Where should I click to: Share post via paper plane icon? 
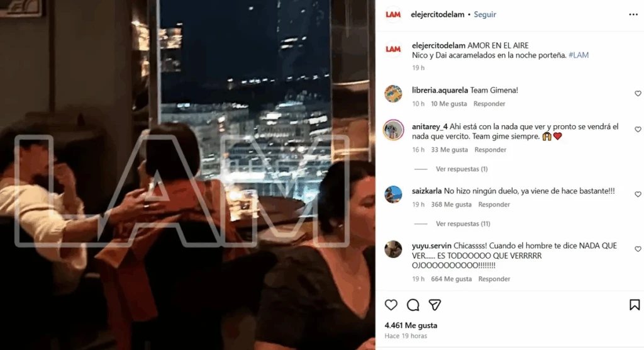pos(435,305)
